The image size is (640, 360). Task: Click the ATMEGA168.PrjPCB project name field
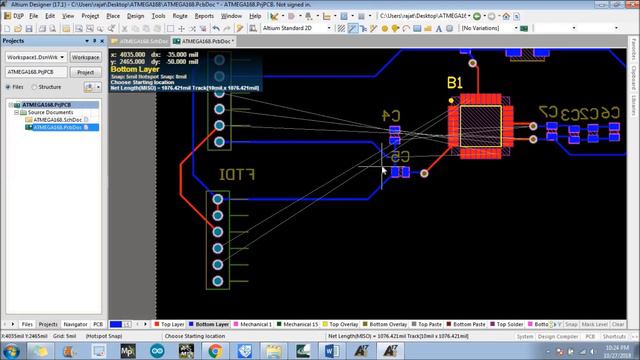(x=36, y=72)
